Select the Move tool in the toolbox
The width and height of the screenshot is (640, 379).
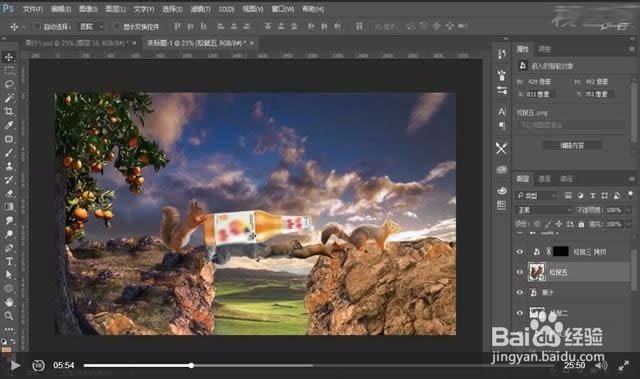click(x=9, y=57)
